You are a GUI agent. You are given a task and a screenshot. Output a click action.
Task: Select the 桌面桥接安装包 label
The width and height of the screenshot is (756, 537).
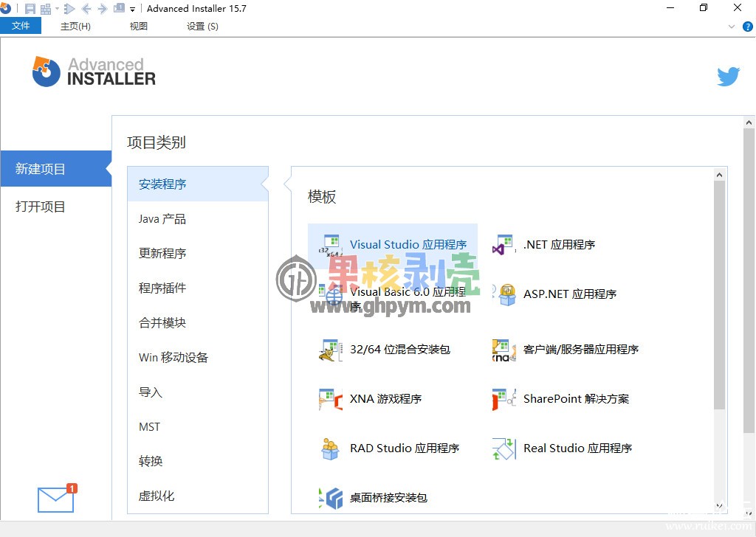click(x=388, y=498)
